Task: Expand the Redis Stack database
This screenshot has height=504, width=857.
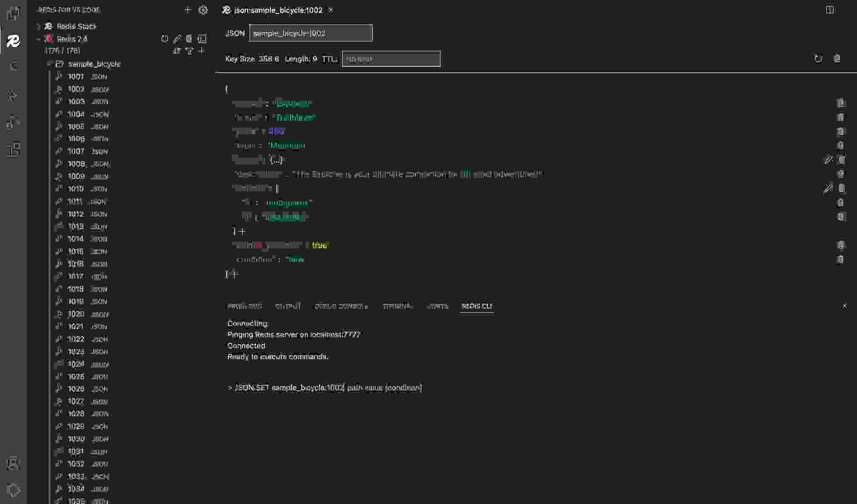Action: 39,26
